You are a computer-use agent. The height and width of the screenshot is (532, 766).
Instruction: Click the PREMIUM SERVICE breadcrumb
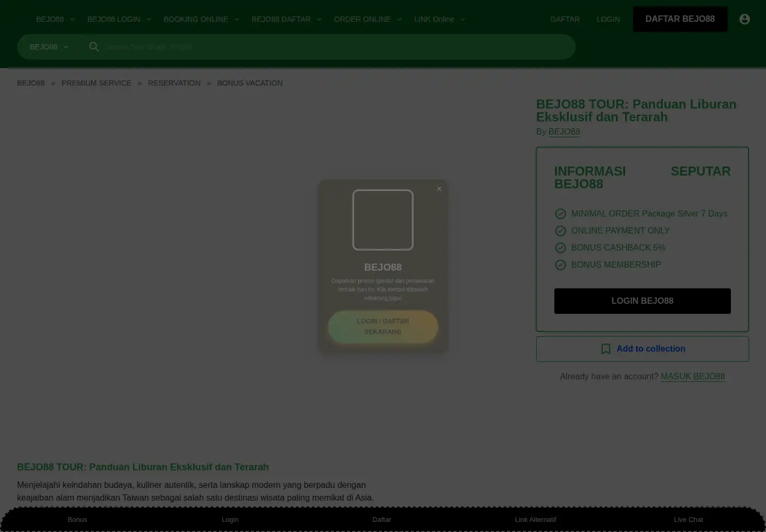point(96,83)
